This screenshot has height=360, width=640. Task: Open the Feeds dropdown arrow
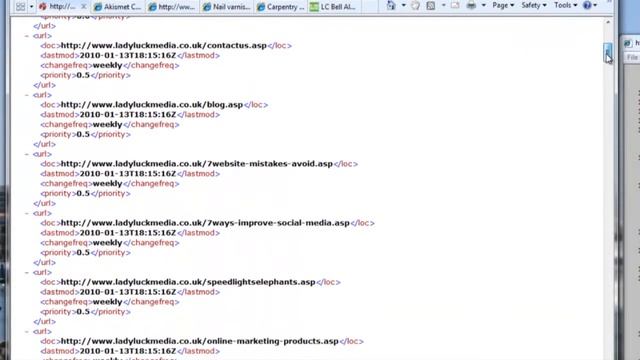click(x=443, y=5)
